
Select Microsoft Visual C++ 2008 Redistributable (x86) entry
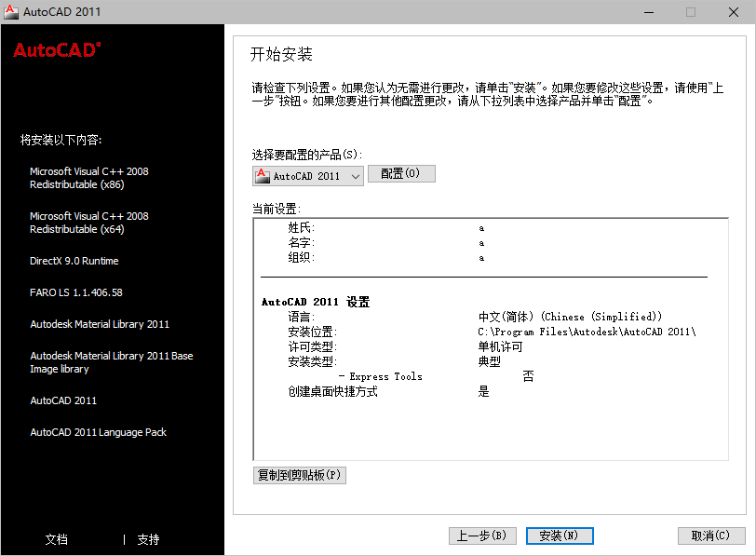89,177
